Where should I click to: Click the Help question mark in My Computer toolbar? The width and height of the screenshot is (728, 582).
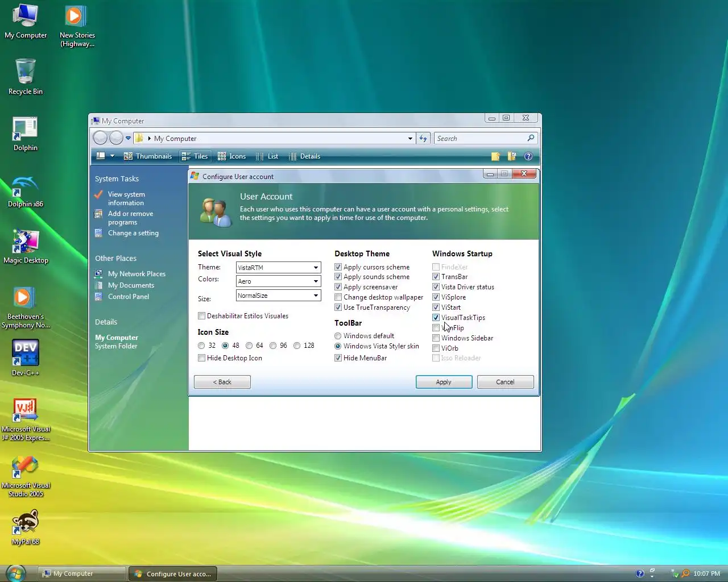[x=528, y=156]
